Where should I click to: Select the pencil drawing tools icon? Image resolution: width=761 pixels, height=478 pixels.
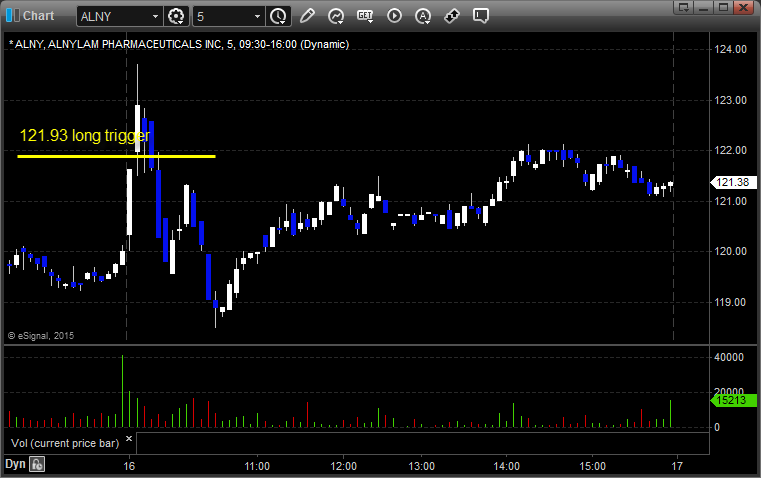pos(307,16)
